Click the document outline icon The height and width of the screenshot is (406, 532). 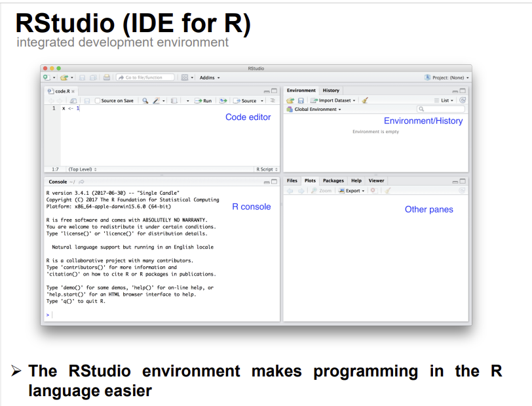pyautogui.click(x=273, y=100)
